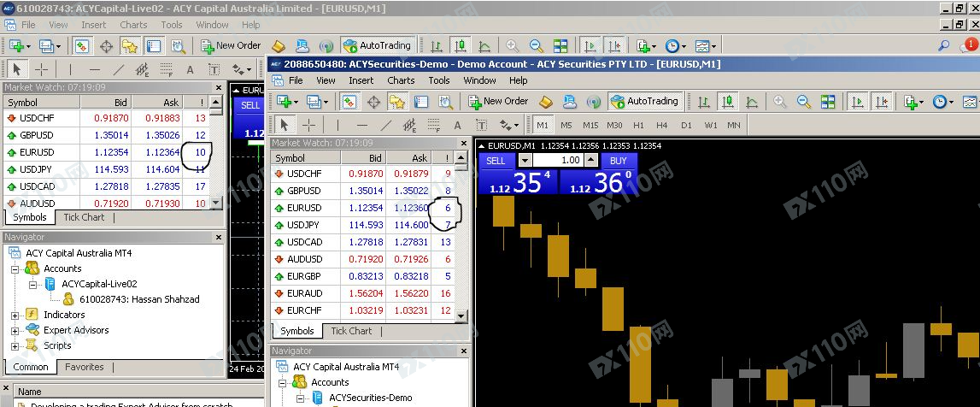Open the notification bubble showing 1 alert
980x407 pixels.
tap(971, 45)
